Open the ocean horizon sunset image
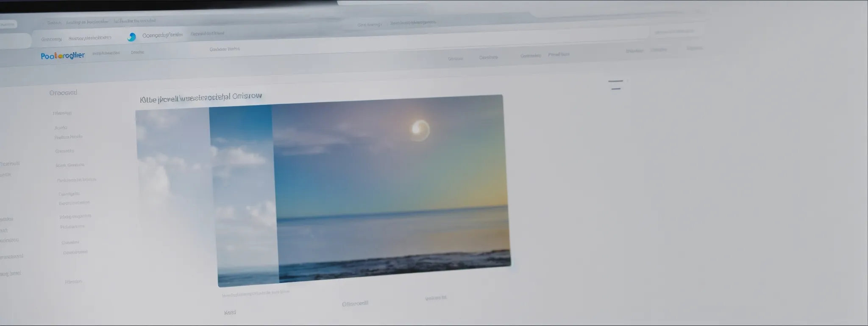This screenshot has width=868, height=326. [390, 191]
